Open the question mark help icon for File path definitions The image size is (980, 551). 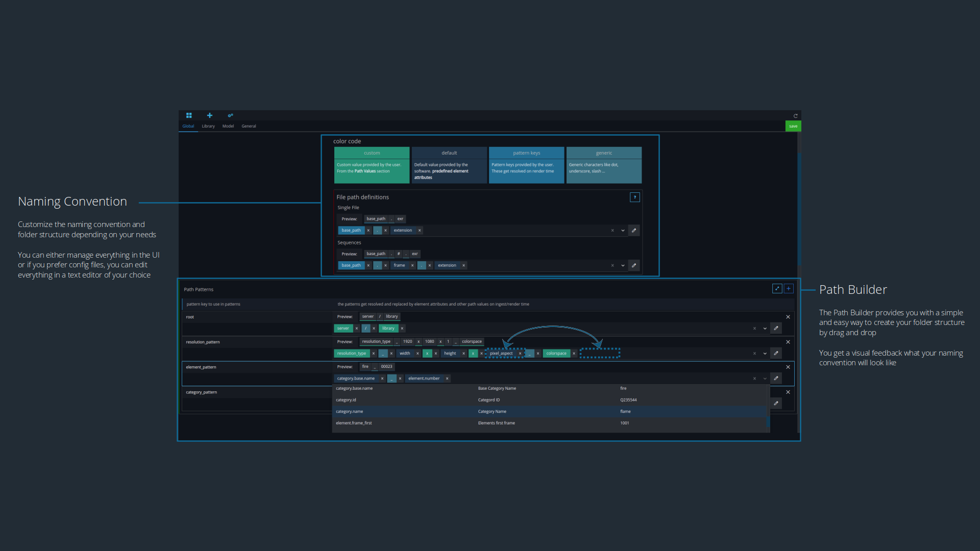[x=634, y=197]
